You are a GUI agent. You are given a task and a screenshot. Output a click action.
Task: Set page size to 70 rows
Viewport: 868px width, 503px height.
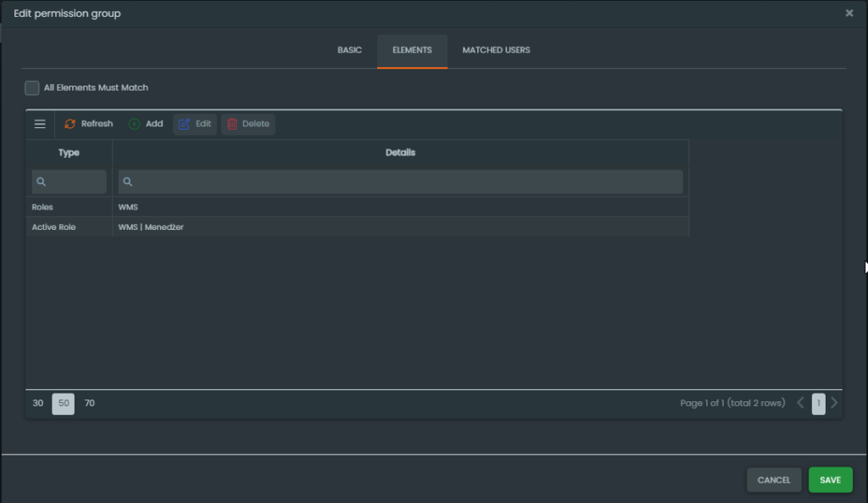click(90, 404)
